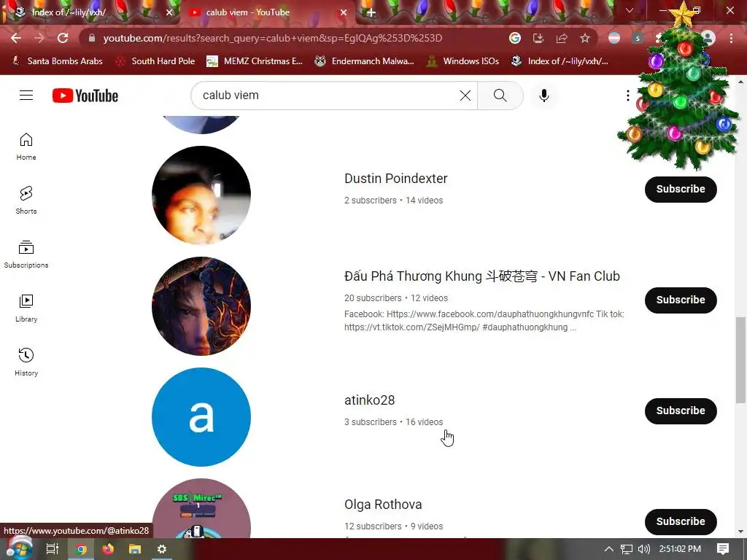Open the YouTube hamburger guide menu
Viewport: 747px width, 560px height.
point(26,96)
